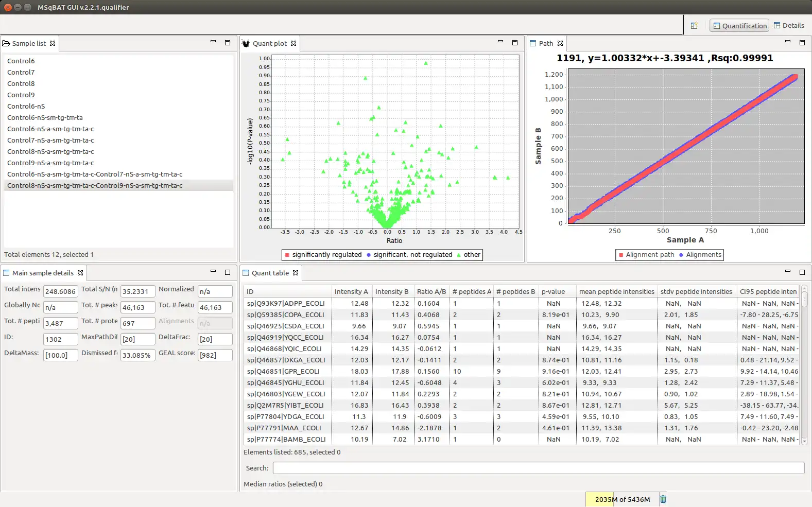Close the Path view tab
The height and width of the screenshot is (507, 812).
pos(560,44)
